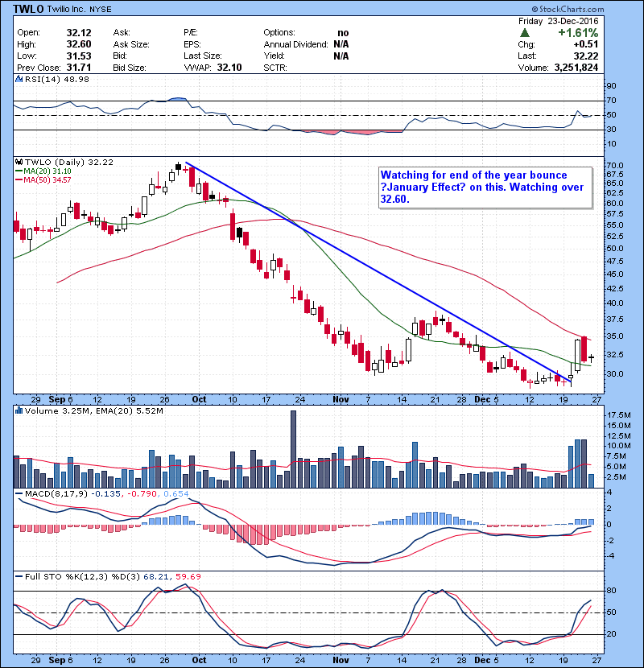Click the green MA(20) legend dash
The height and width of the screenshot is (668, 644).
19,171
